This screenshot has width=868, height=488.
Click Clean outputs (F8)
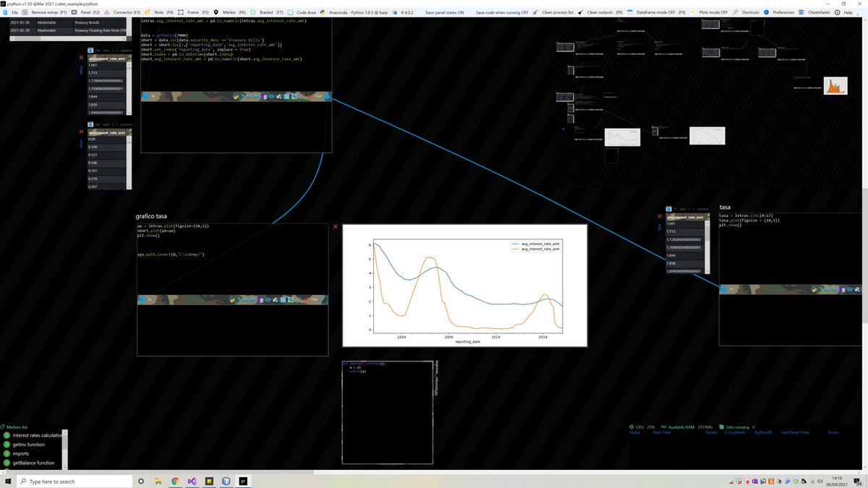[600, 12]
